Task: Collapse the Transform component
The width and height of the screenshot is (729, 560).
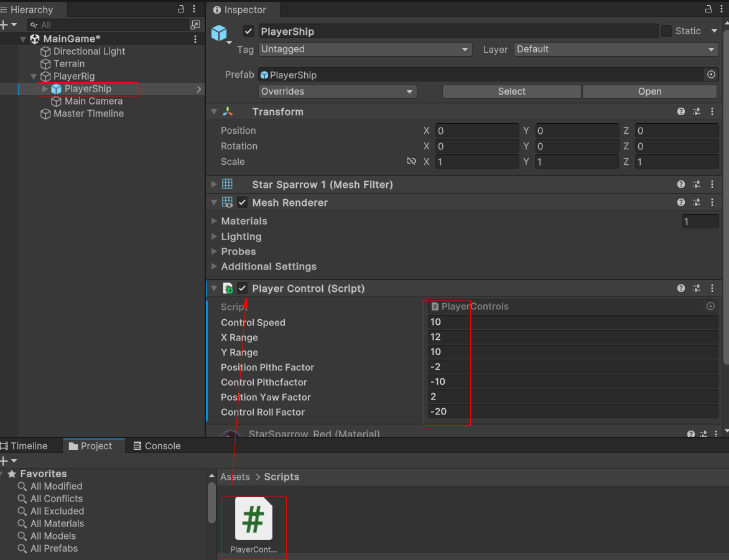Action: [x=214, y=111]
